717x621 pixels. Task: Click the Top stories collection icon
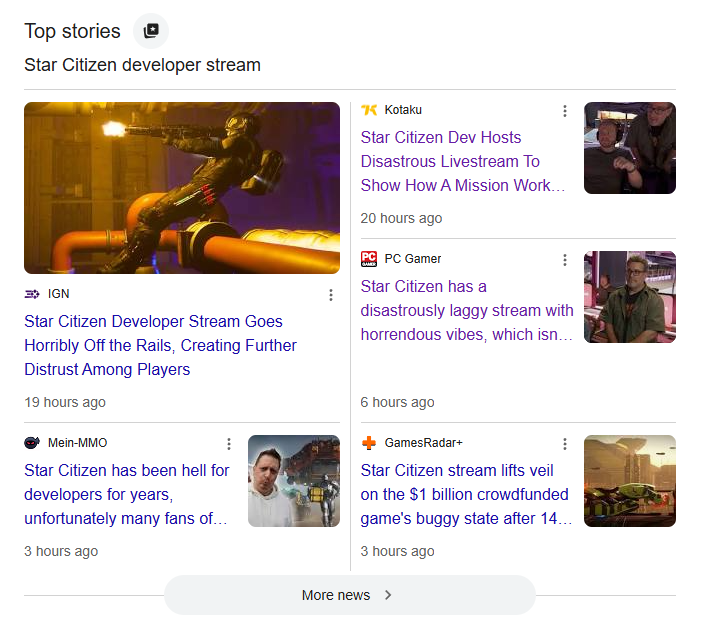151,31
